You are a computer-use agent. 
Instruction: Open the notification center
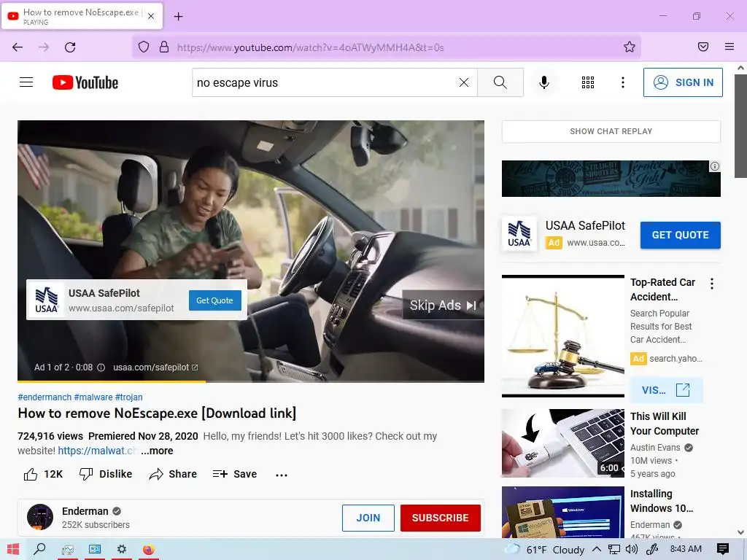(723, 550)
